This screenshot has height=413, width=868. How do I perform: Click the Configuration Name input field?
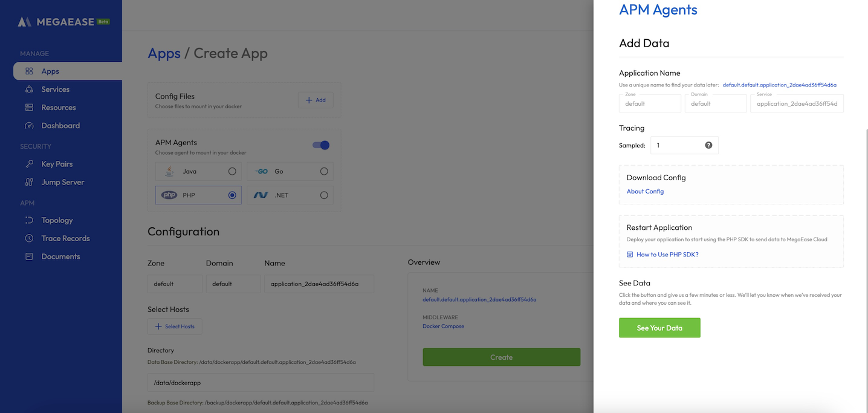319,284
